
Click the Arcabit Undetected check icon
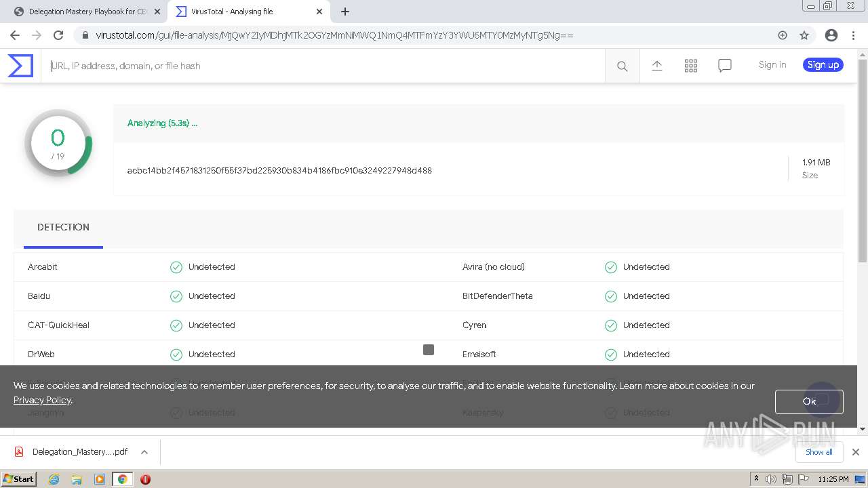[x=176, y=267]
